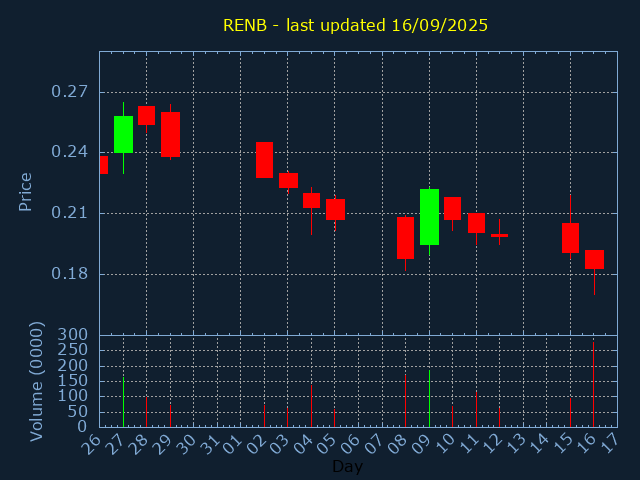Click the day label 01 on x-axis
The height and width of the screenshot is (480, 640).
point(232,444)
